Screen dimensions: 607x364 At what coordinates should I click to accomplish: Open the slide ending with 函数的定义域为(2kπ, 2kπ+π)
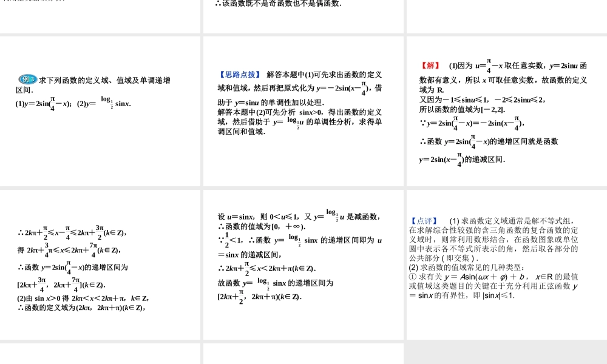click(100, 265)
